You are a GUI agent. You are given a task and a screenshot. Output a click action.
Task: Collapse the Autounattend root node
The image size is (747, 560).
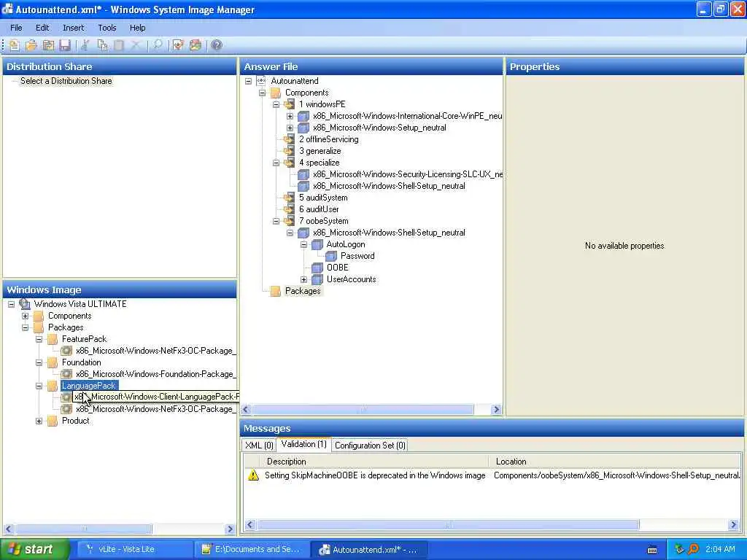pos(248,81)
